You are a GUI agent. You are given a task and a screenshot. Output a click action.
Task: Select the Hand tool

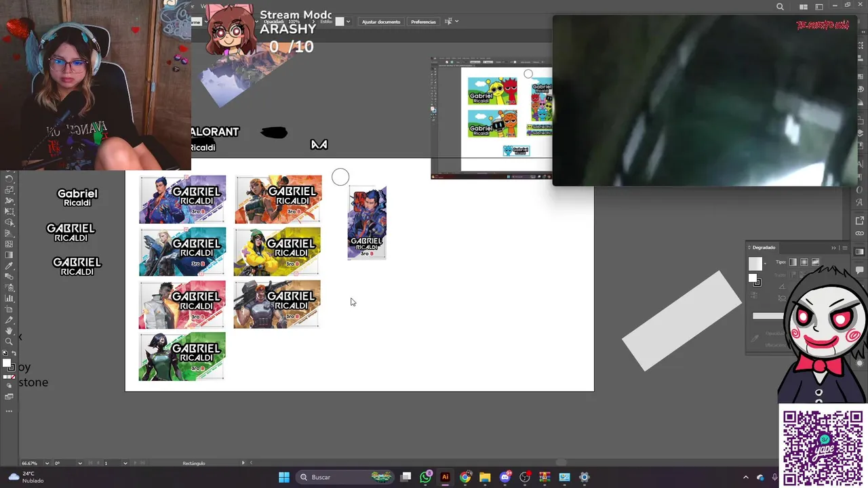click(x=9, y=331)
